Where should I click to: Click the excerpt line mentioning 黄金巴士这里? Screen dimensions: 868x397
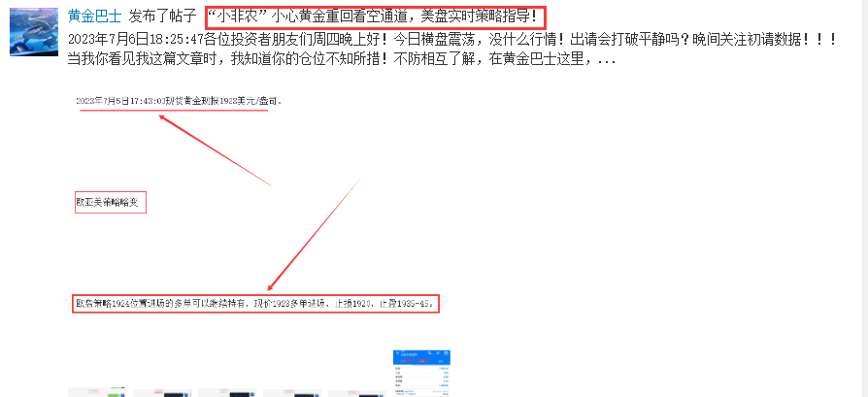coord(342,58)
